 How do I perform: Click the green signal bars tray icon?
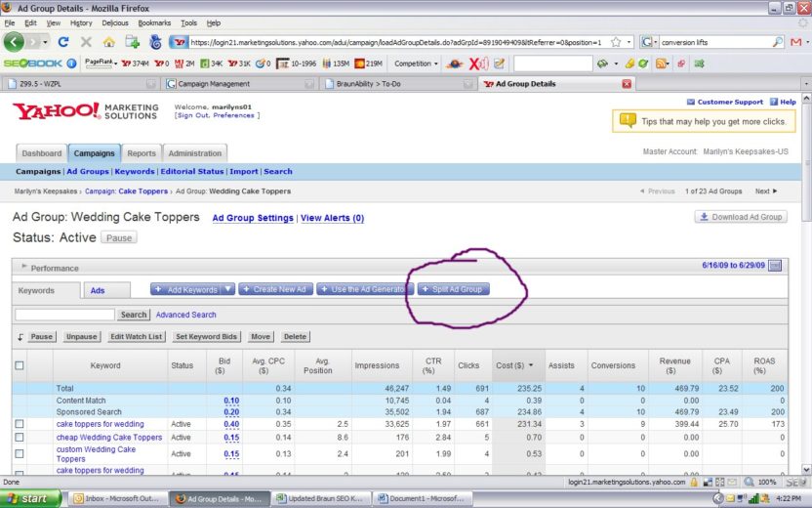tap(753, 498)
